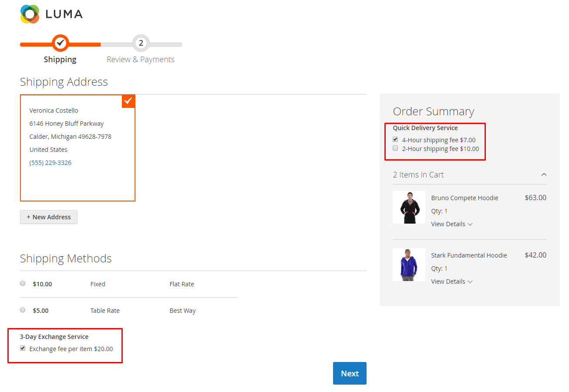Click the Next button
This screenshot has height=392, width=569.
click(350, 373)
